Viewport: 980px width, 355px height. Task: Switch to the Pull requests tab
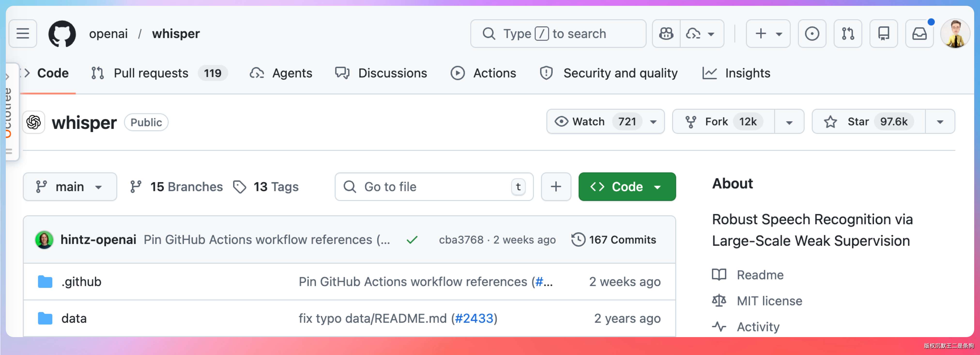click(151, 73)
